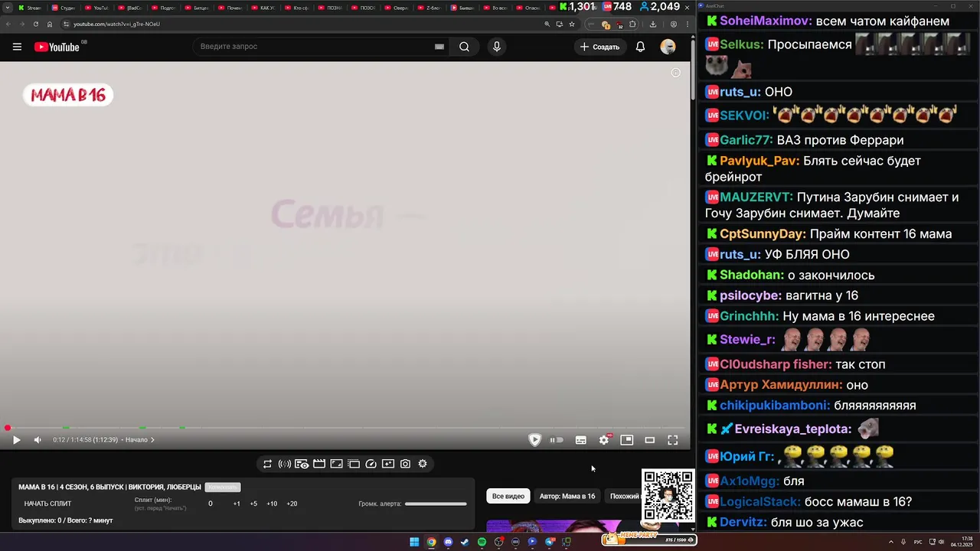Switch to the 'Stream' browser tab

[31, 8]
